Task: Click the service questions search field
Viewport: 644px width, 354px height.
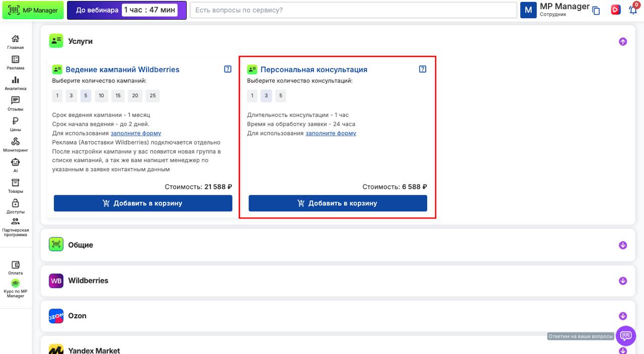Action: (x=353, y=10)
